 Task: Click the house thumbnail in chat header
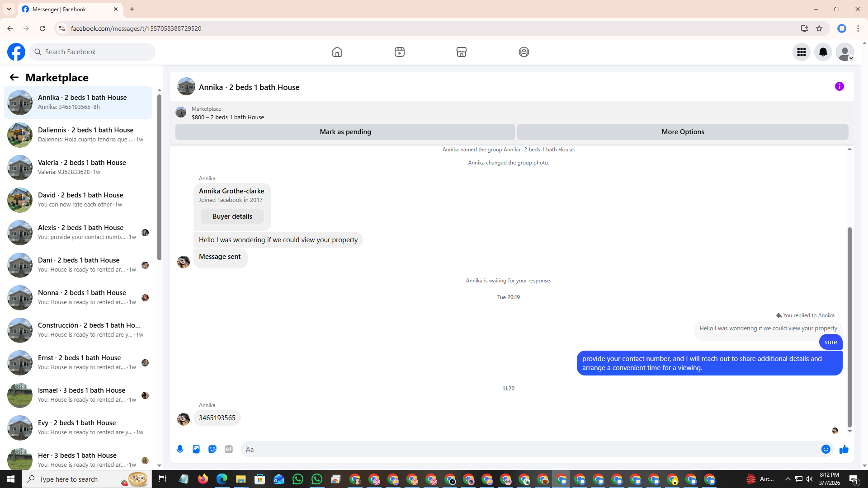(186, 86)
